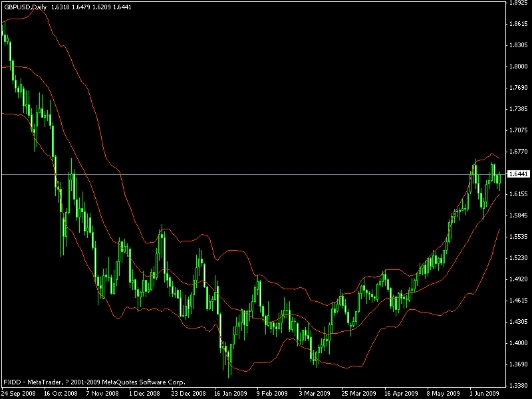532x399 pixels.
Task: Click the 25 Mar 2009 date label
Action: point(358,394)
